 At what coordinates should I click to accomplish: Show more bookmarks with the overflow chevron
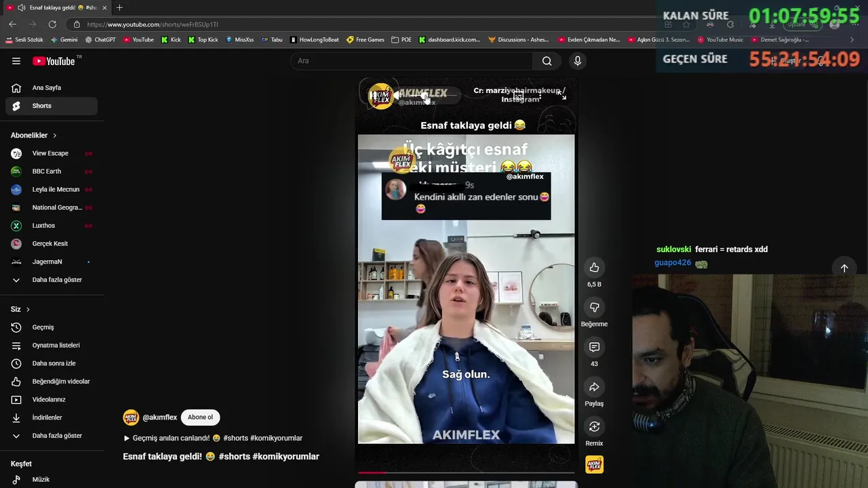[852, 40]
